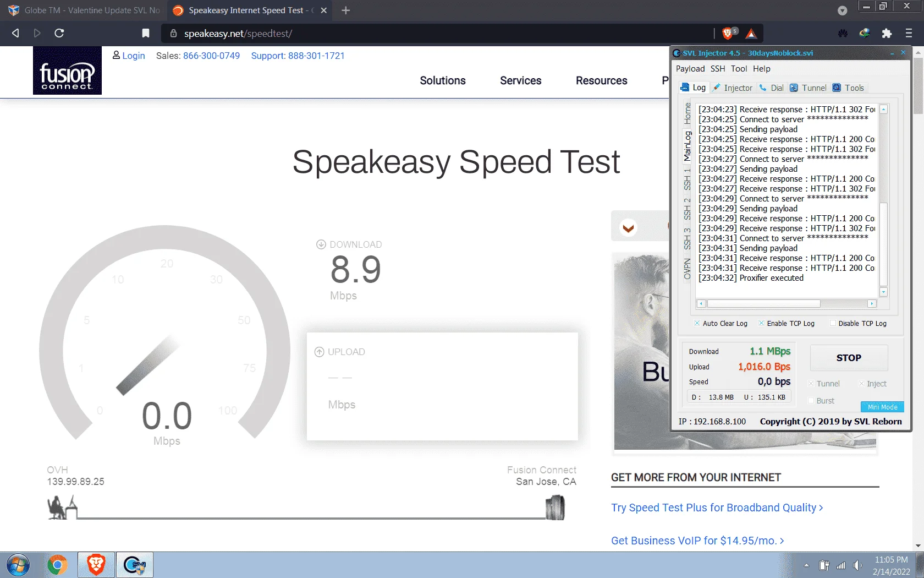The image size is (924, 578).
Task: Switch to Brave in the taskbar
Action: (96, 565)
